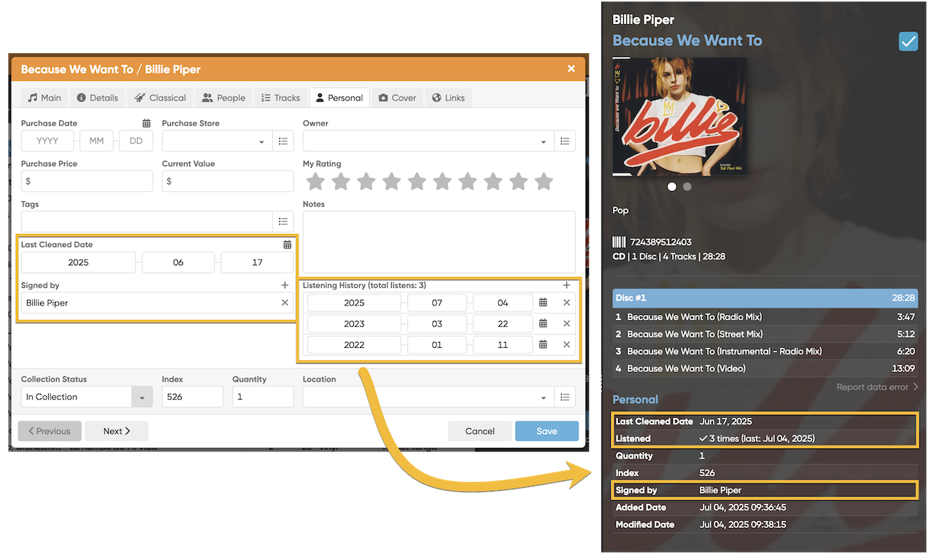Switch to the Classical tab
Viewport: 934px width, 560px height.
(x=160, y=98)
